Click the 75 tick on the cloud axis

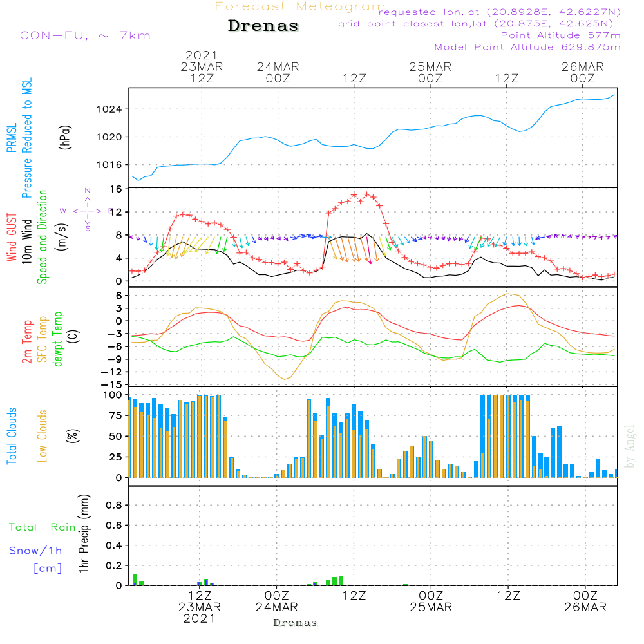coord(116,415)
